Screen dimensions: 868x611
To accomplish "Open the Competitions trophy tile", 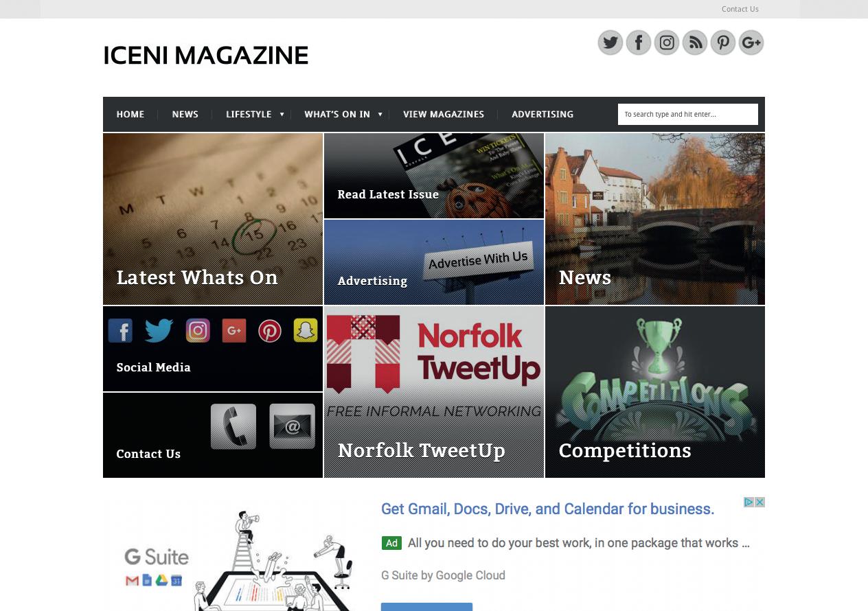I will [x=655, y=392].
